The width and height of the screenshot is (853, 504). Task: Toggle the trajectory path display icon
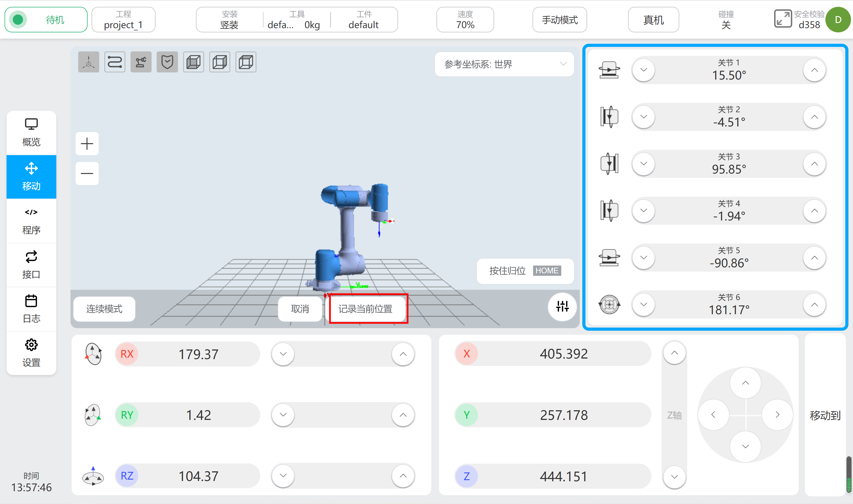[115, 62]
